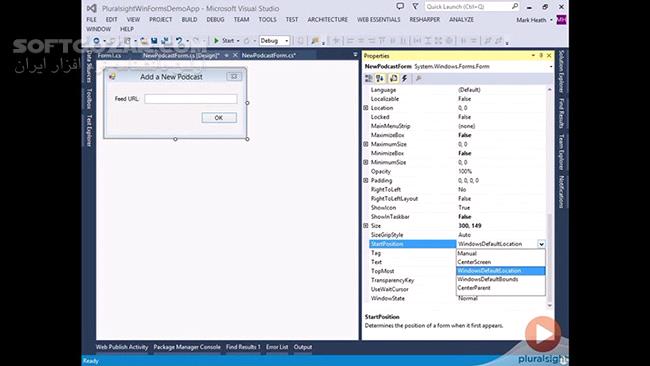Open the Package Manager Console tab
The image size is (650, 366).
click(x=187, y=347)
